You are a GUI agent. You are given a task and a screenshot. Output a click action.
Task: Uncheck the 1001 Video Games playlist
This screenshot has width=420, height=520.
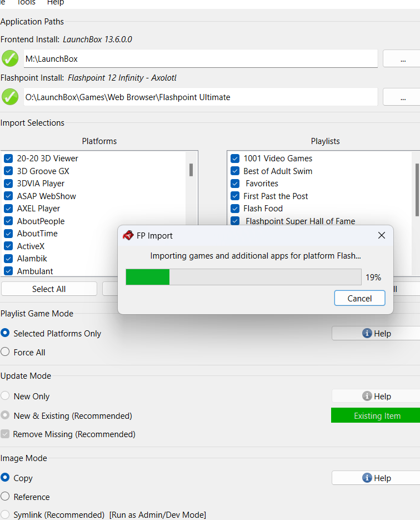pos(235,159)
